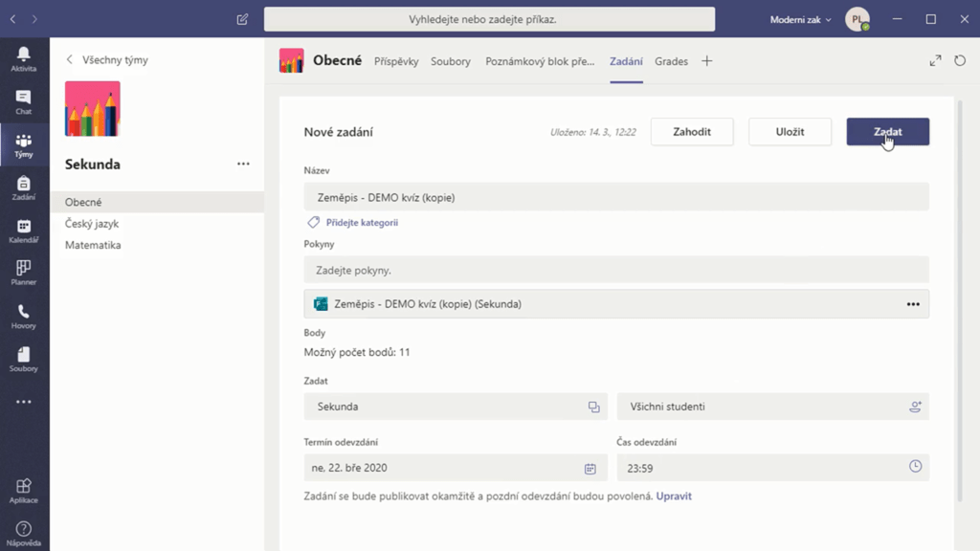Viewport: 980px width, 551px height.
Task: Click the Pokyny instructions field
Action: pos(616,270)
